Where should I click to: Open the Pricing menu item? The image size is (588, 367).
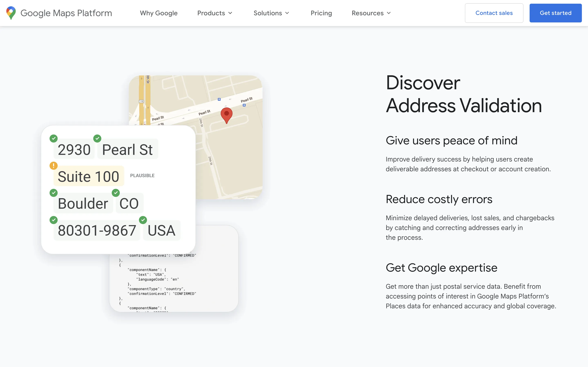click(x=321, y=13)
